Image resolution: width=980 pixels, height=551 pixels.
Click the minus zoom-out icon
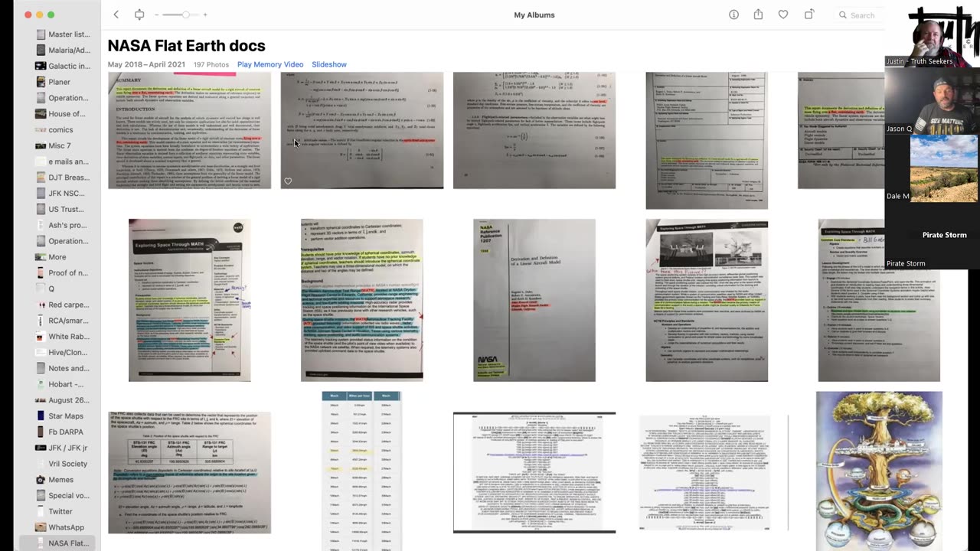pos(157,15)
